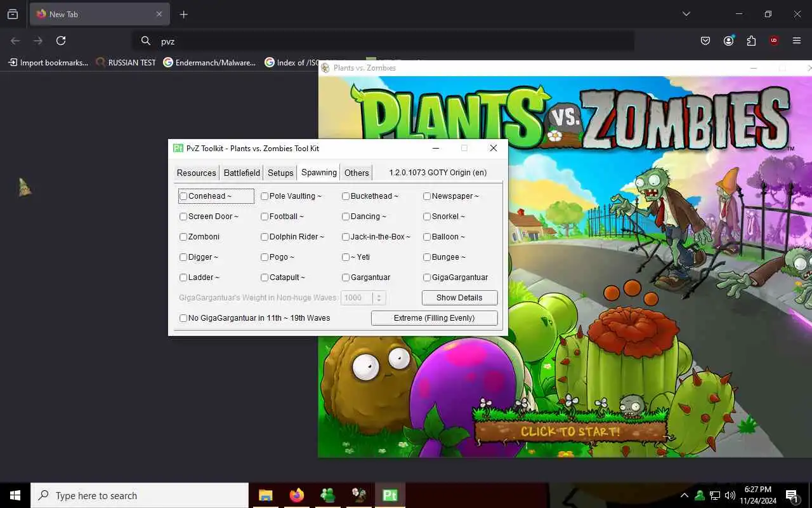The image size is (812, 508).
Task: Enable the Conehead zombie checkbox
Action: coord(183,196)
